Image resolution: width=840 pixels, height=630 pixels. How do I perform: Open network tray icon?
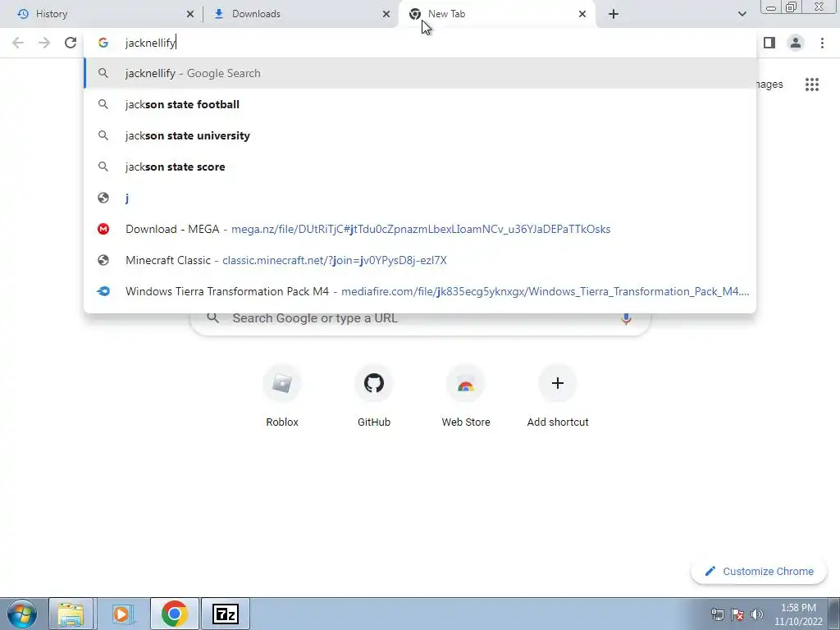717,614
